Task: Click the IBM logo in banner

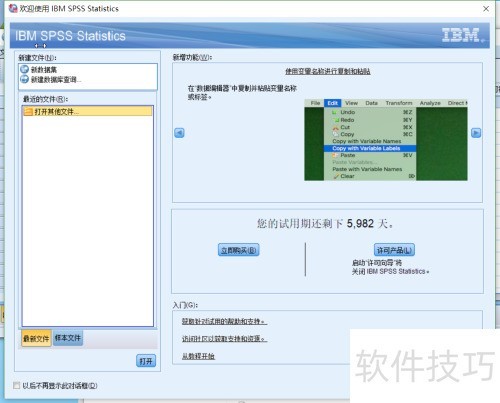Action: pos(463,35)
